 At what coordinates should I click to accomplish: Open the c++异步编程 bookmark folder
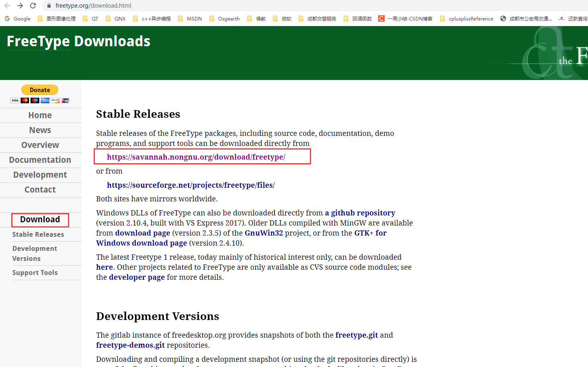tap(152, 18)
